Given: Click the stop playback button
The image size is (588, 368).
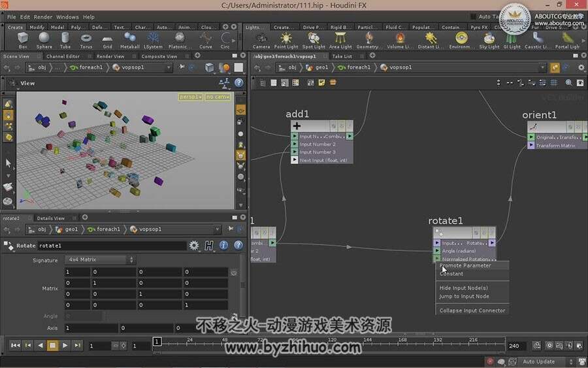Looking at the screenshot, I should pyautogui.click(x=52, y=345).
